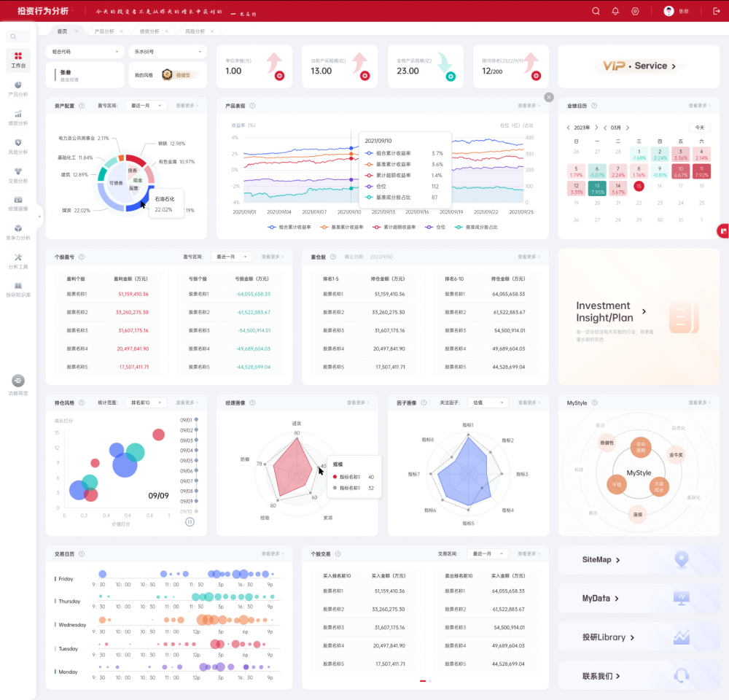Click the notification bell icon
The height and width of the screenshot is (700, 729).
(615, 11)
